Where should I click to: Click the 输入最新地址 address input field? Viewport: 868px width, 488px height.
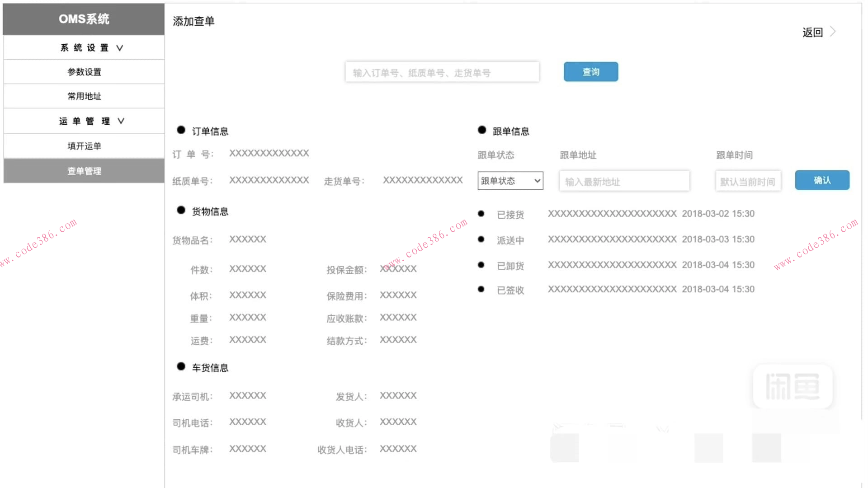pos(624,181)
